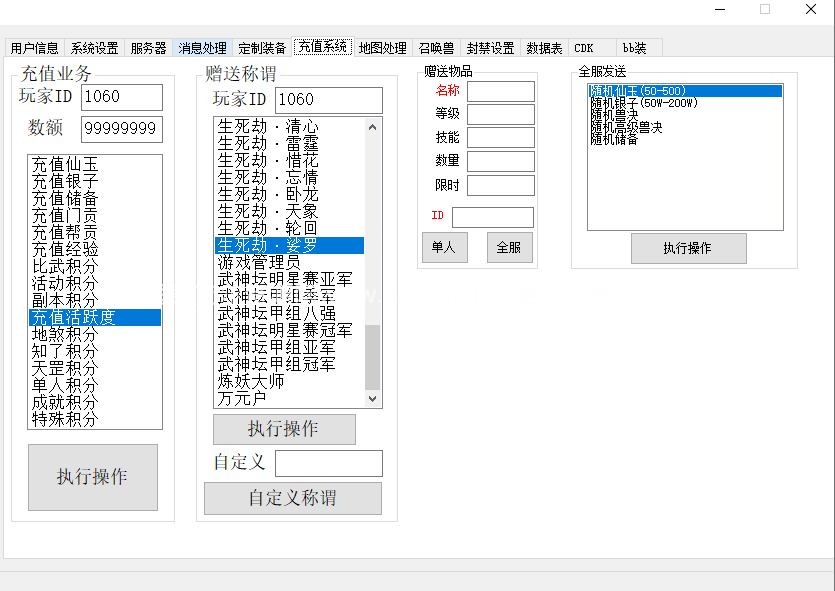Click 执行操作 button under 充值业务
Viewport: 835px width, 591px height.
92,477
